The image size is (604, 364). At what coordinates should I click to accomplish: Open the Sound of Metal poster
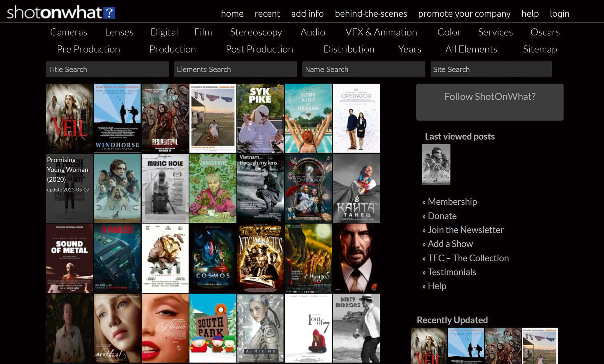coord(69,258)
